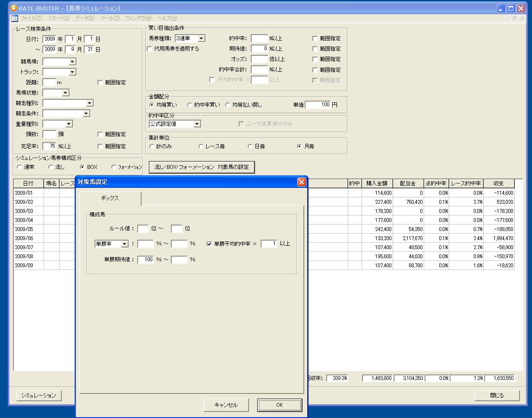Click the 閉じる button

point(497,395)
